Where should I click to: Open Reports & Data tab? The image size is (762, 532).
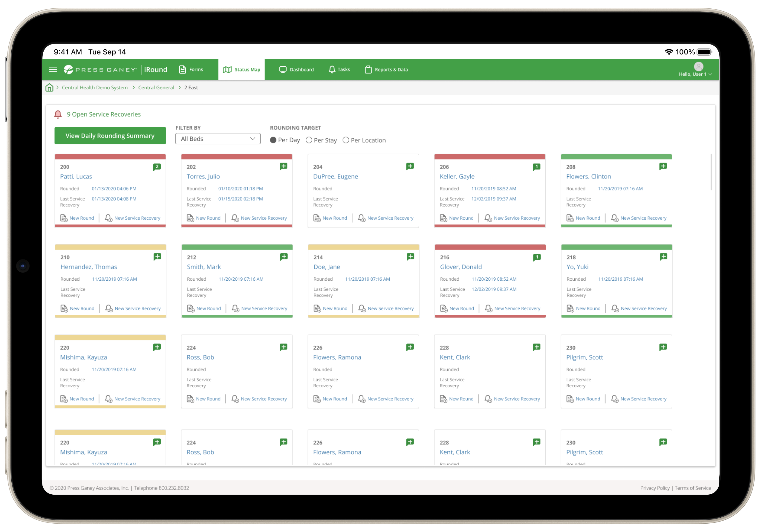[x=386, y=70]
